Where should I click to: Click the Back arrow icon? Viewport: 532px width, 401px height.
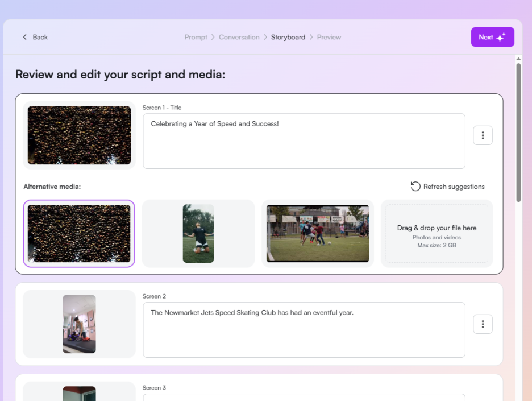(25, 37)
